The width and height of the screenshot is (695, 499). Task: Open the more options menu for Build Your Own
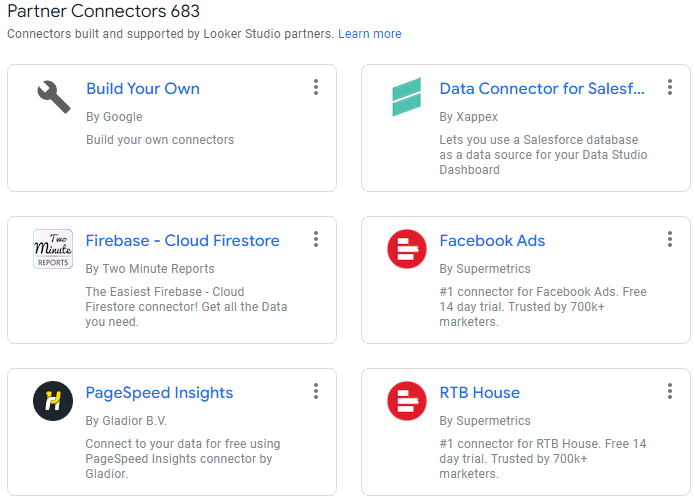click(x=316, y=87)
